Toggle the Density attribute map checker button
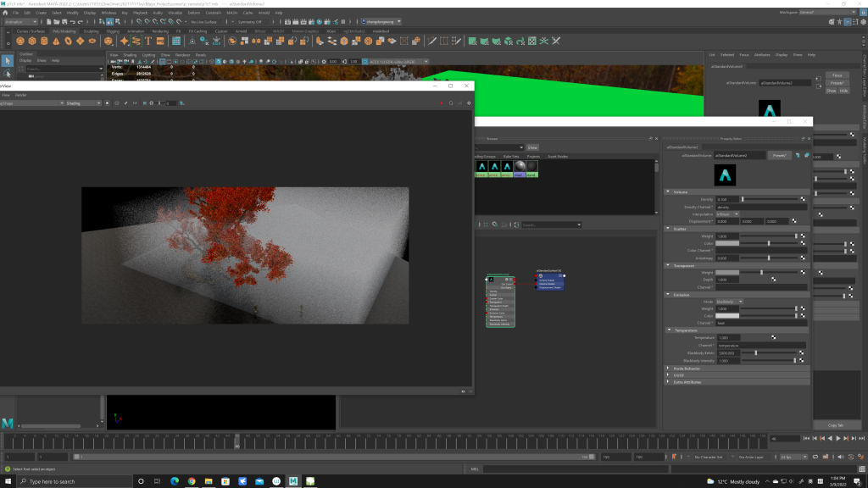The width and height of the screenshot is (868, 488). (x=803, y=199)
